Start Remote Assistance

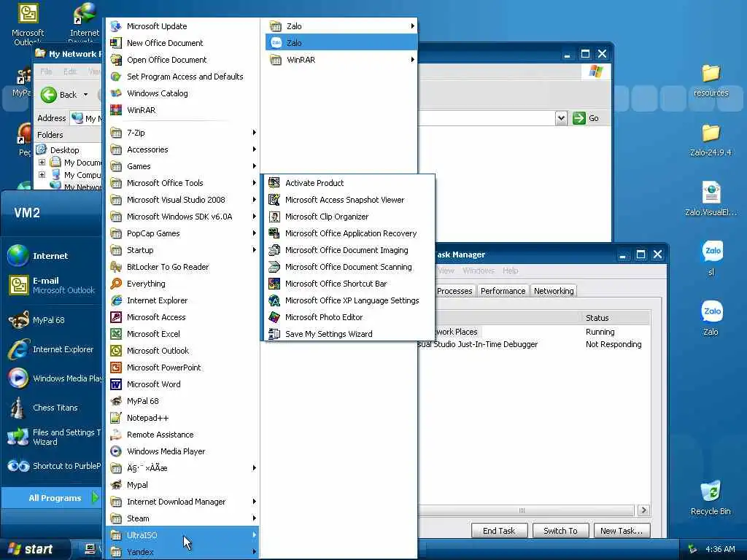182,435
